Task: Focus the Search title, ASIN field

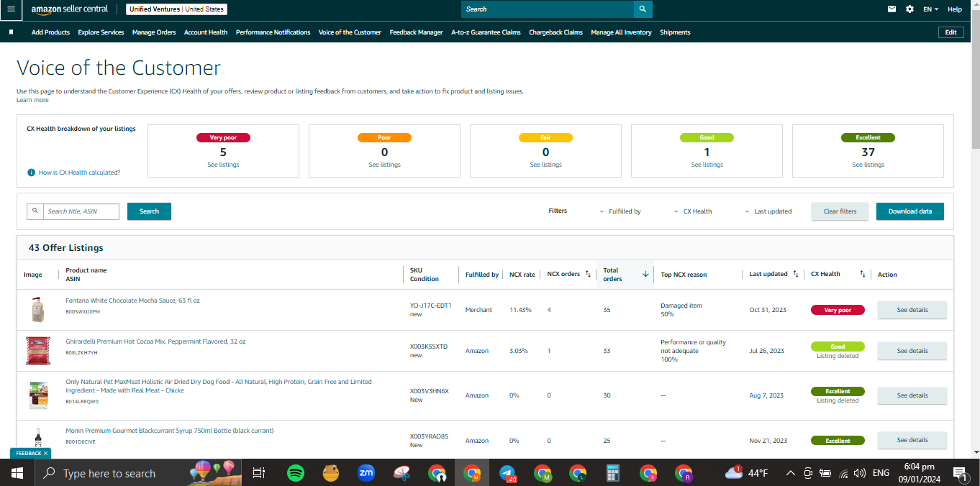Action: click(81, 211)
